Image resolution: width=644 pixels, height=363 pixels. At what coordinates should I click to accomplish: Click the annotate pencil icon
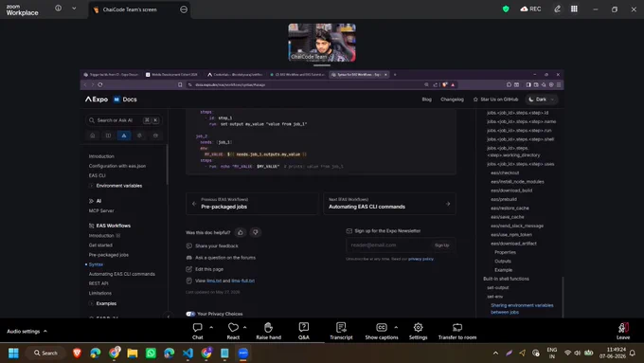pyautogui.click(x=557, y=9)
